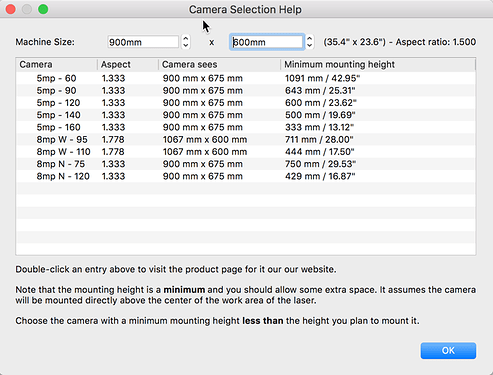Select the 5mp - 120 camera row
The width and height of the screenshot is (493, 375).
[246, 103]
